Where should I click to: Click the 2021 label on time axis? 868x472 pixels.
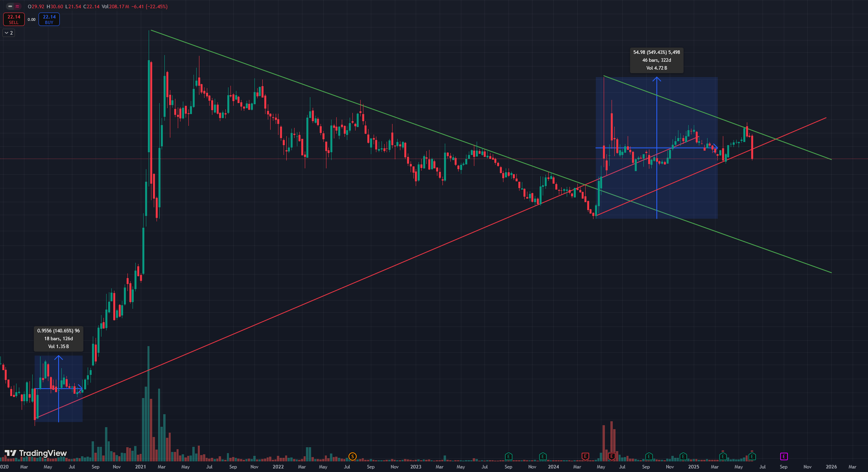pyautogui.click(x=140, y=467)
